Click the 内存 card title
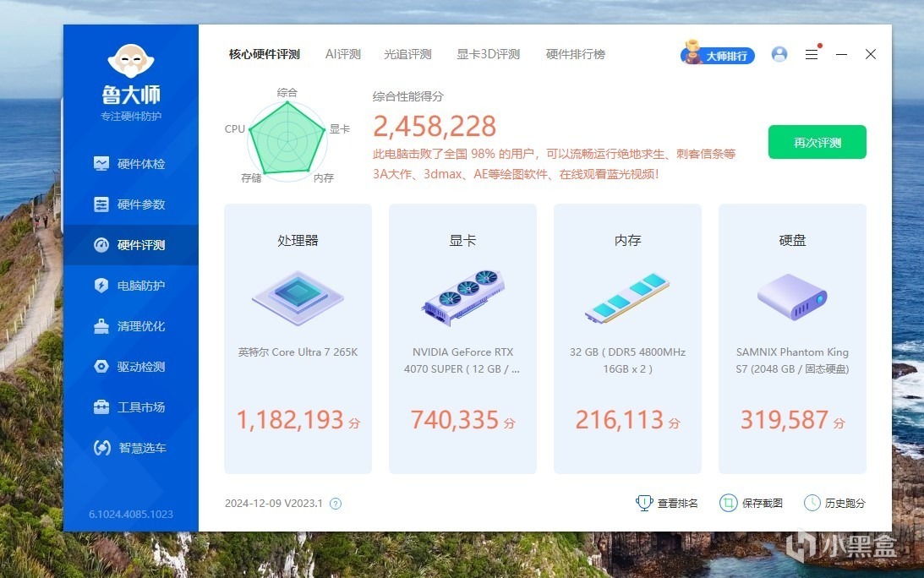 (x=627, y=240)
